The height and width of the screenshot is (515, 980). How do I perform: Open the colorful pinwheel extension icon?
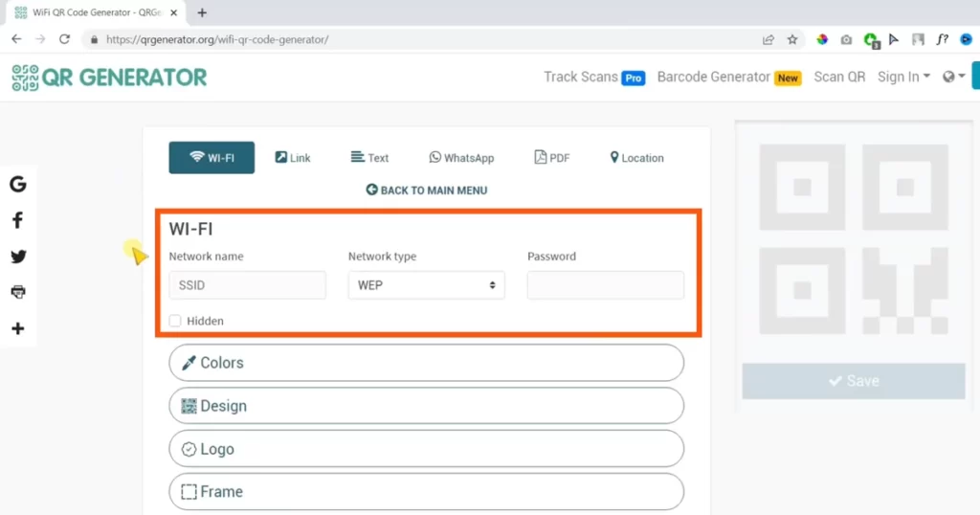click(x=822, y=39)
